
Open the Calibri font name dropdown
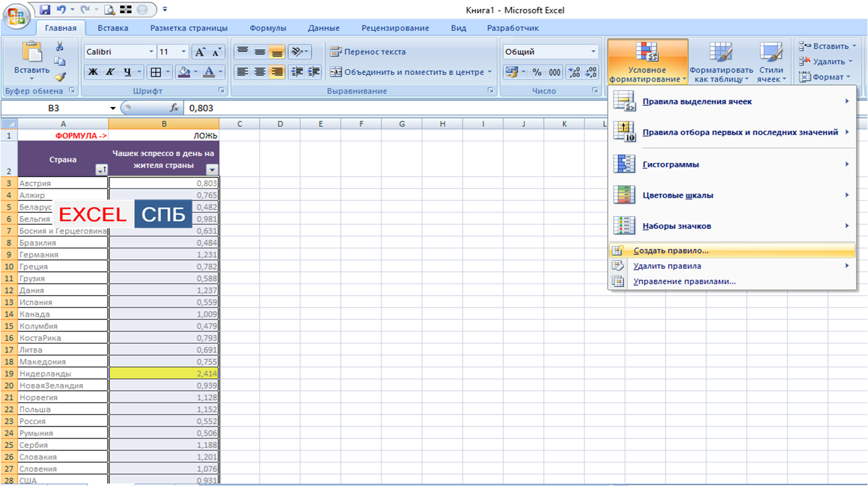pyautogui.click(x=151, y=52)
